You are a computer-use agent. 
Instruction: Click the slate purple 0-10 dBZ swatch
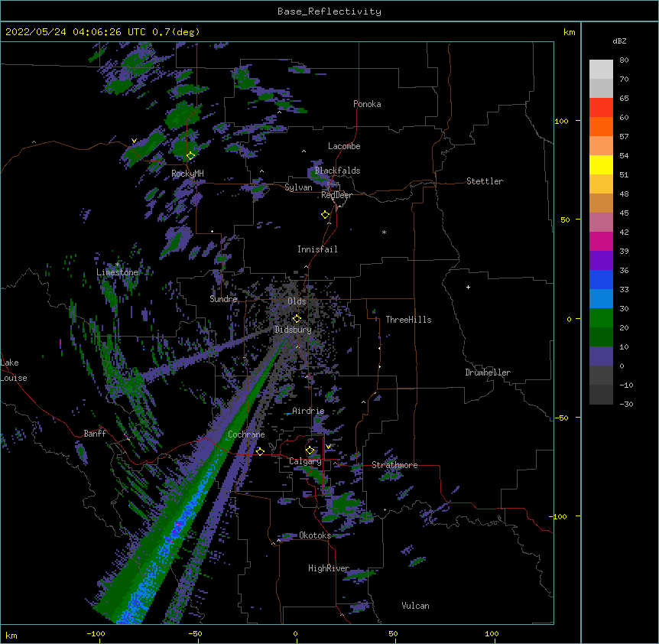(601, 356)
